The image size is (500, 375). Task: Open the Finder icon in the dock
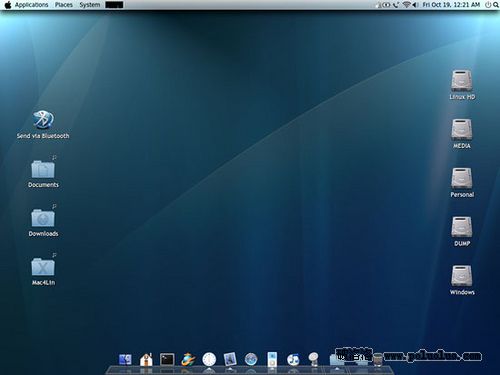pos(125,360)
